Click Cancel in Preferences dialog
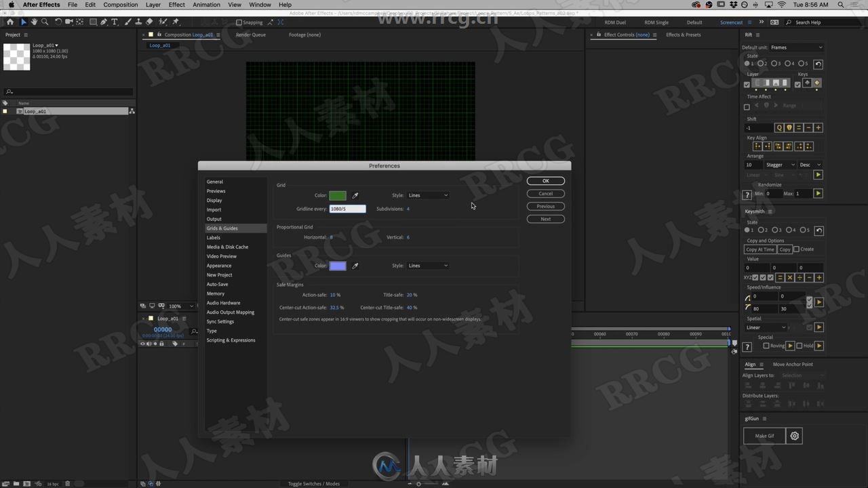This screenshot has width=868, height=488. click(x=546, y=194)
